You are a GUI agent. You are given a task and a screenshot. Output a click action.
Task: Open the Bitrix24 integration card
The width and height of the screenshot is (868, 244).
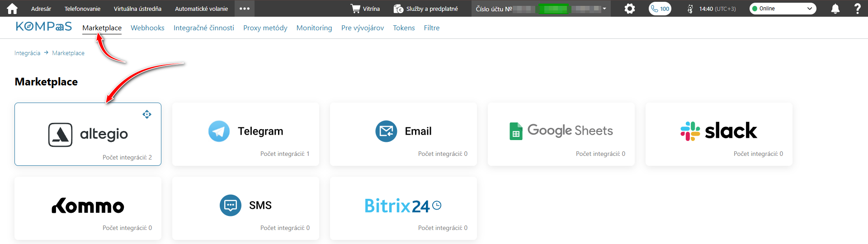(403, 208)
